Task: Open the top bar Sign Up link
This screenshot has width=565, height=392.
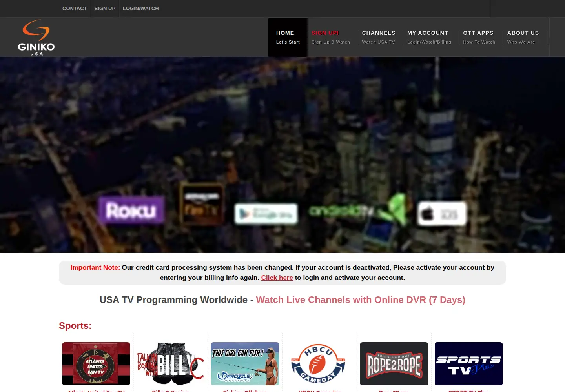Action: click(105, 8)
